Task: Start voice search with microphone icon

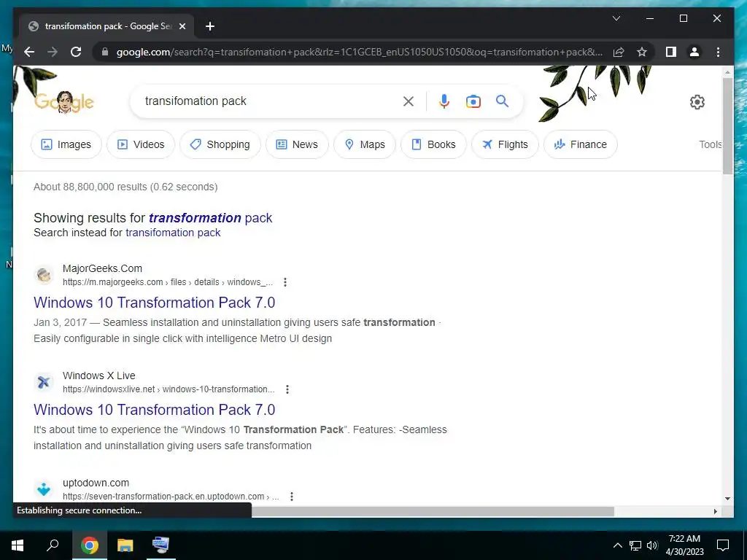Action: 444,101
